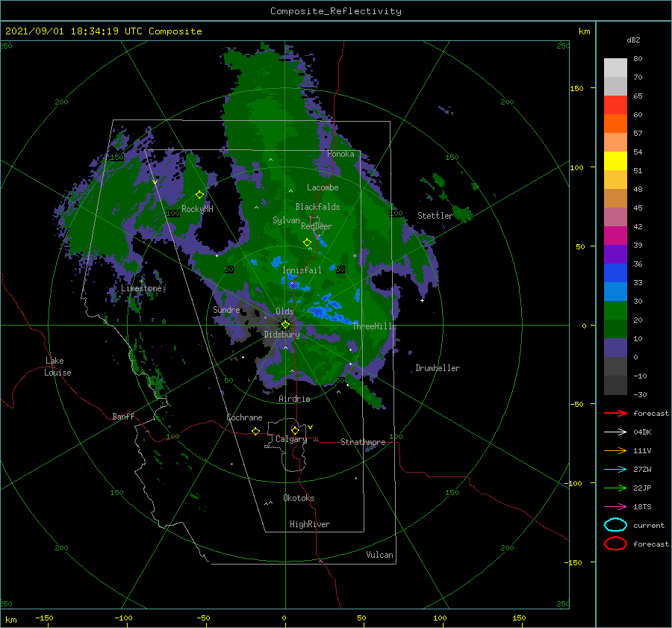Click yellow radar-site diamond above Didsbury
The width and height of the screenshot is (672, 628).
click(285, 325)
